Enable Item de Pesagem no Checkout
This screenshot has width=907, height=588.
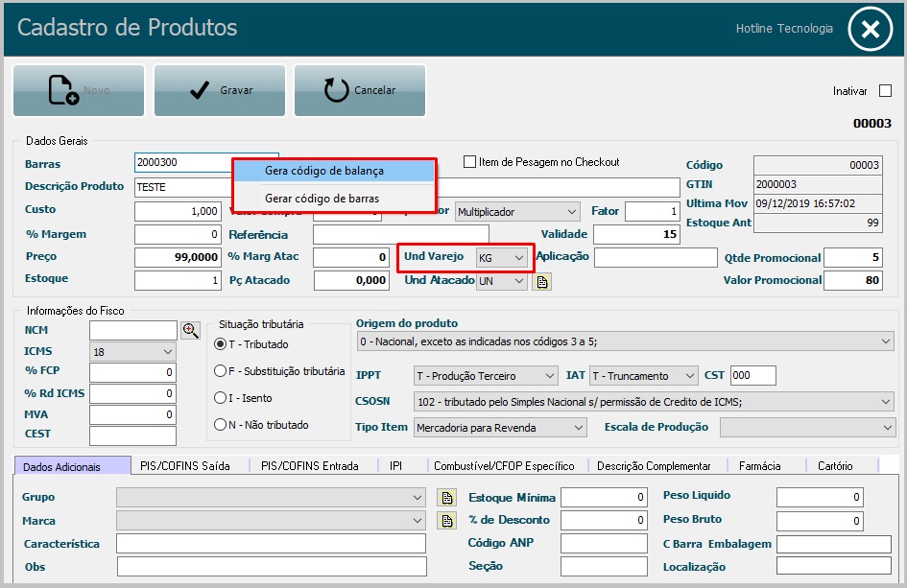pos(469,162)
